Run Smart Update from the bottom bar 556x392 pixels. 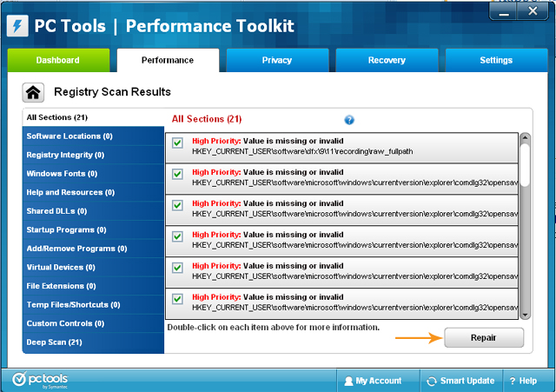coord(460,381)
